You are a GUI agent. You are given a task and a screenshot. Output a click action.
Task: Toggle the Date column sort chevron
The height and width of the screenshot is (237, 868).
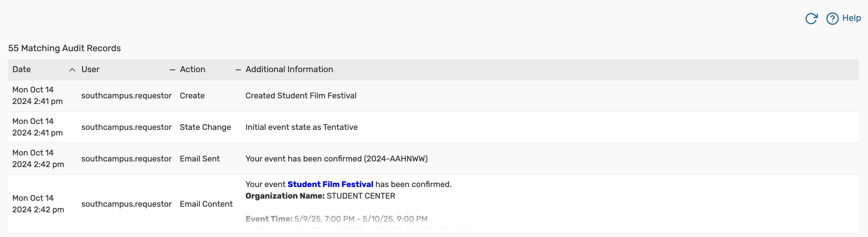[72, 70]
